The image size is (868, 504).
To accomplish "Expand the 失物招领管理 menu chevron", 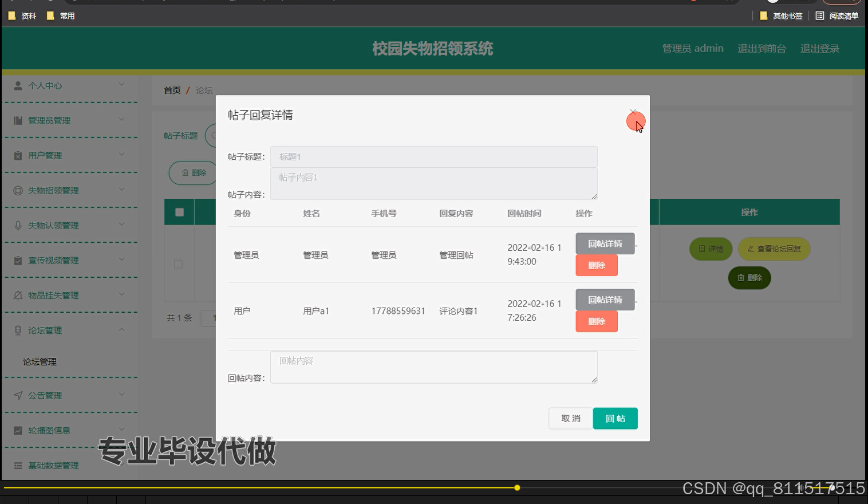I will tap(121, 190).
